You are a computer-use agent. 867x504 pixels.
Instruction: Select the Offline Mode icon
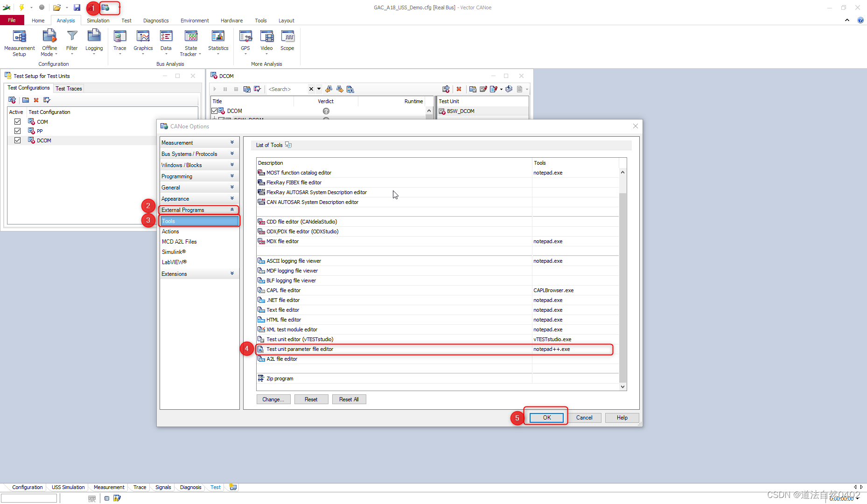tap(49, 40)
